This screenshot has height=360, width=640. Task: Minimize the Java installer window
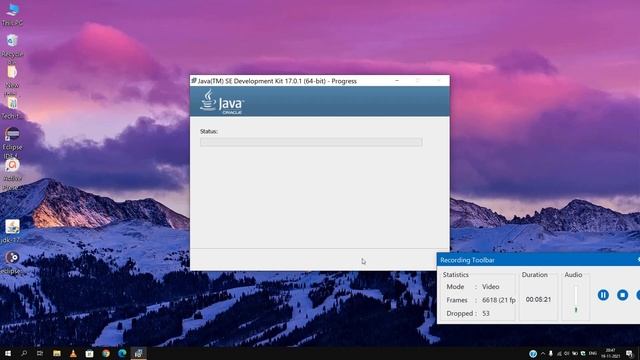coord(397,81)
